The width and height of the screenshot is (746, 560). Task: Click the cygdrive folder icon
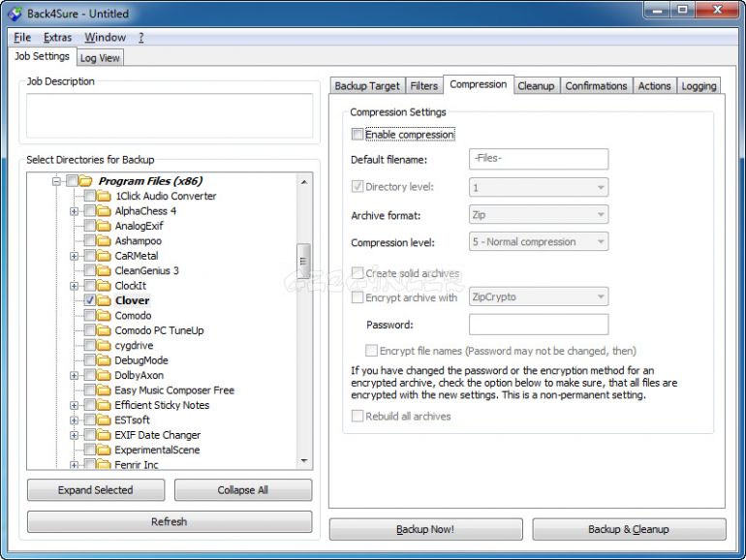click(105, 345)
